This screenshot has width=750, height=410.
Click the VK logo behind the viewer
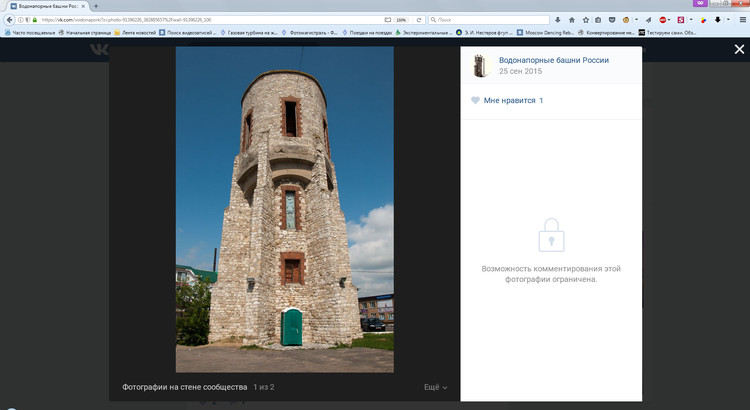point(99,49)
